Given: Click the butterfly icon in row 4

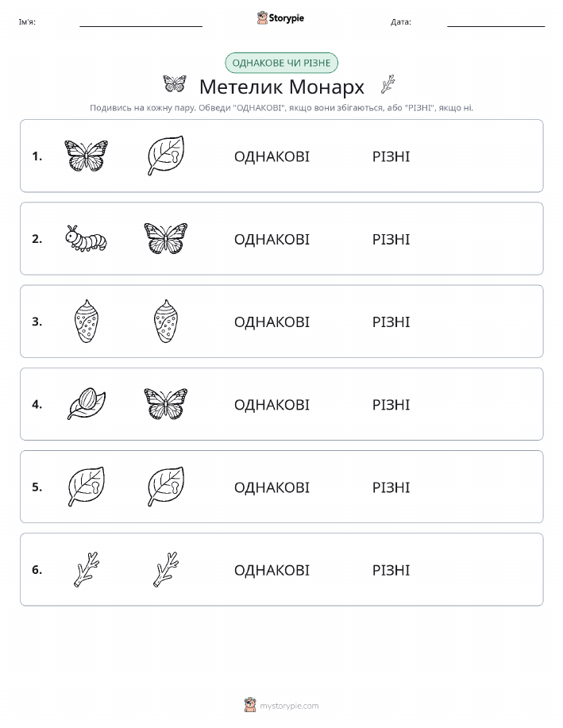Looking at the screenshot, I should pos(166,404).
